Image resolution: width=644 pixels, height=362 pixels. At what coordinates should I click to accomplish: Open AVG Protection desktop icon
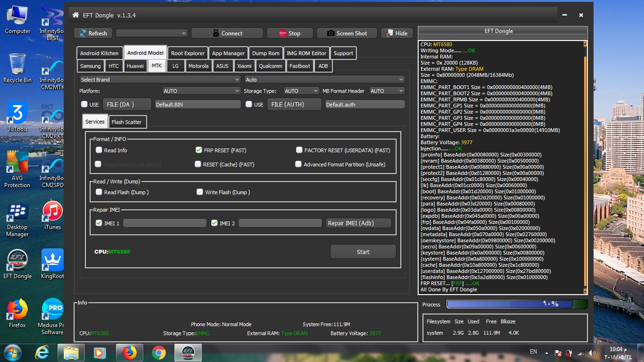(x=17, y=169)
